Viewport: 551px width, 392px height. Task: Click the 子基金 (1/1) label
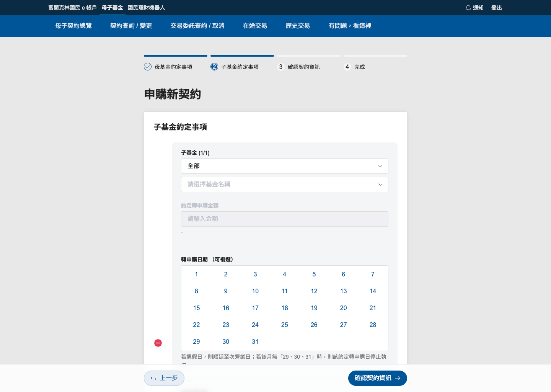coord(195,153)
